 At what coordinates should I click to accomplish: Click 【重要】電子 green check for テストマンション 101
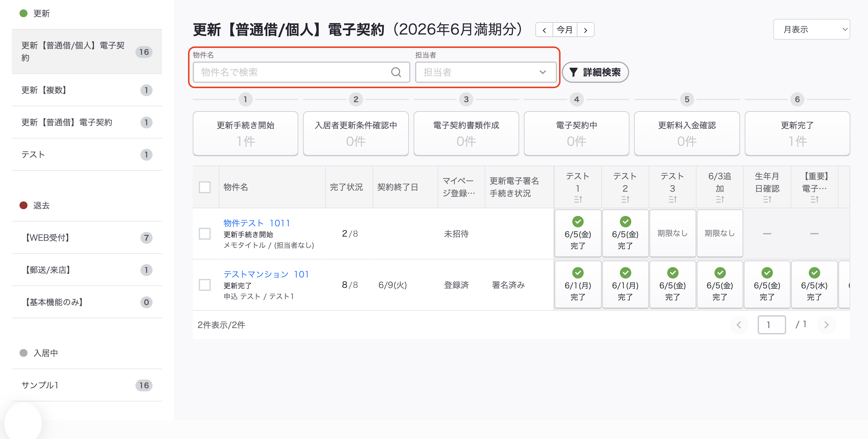(x=814, y=273)
